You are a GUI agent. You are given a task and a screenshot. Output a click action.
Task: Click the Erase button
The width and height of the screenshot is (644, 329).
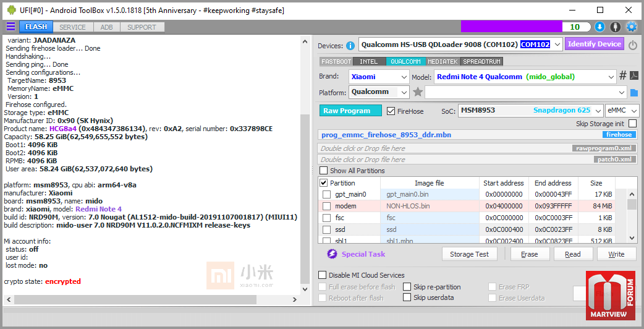(x=530, y=254)
